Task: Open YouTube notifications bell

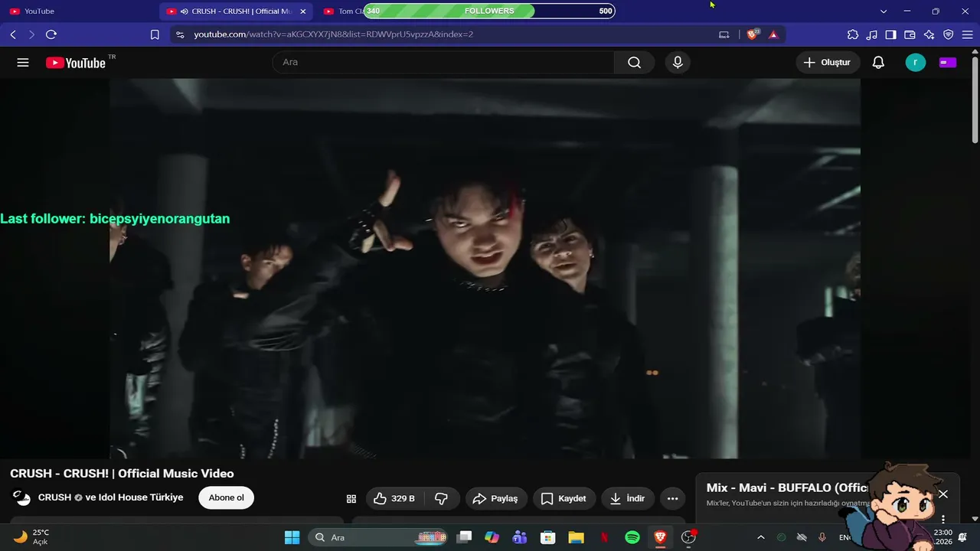Action: [x=878, y=63]
